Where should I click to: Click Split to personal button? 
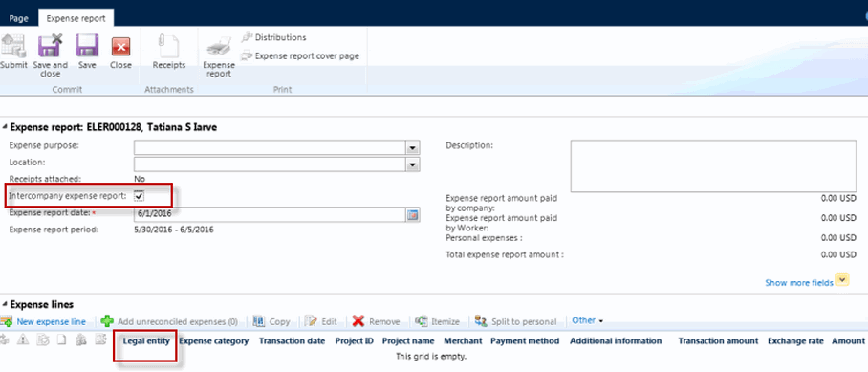click(515, 321)
